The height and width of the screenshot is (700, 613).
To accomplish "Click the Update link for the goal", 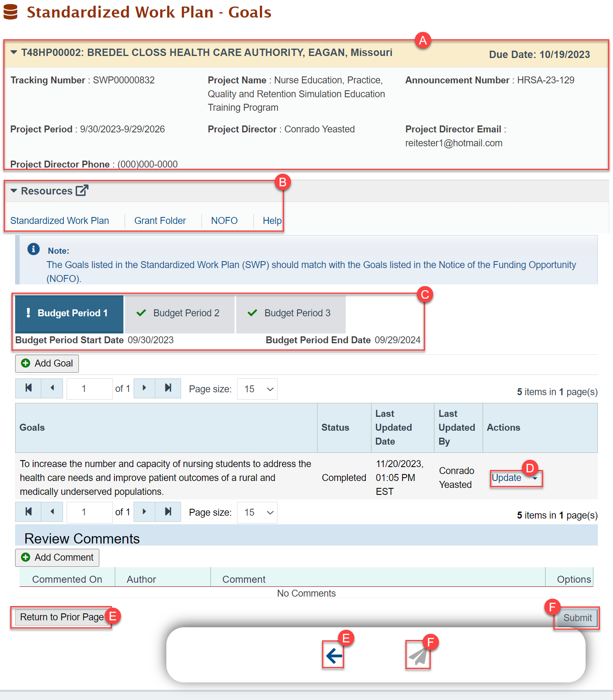I will click(x=506, y=478).
